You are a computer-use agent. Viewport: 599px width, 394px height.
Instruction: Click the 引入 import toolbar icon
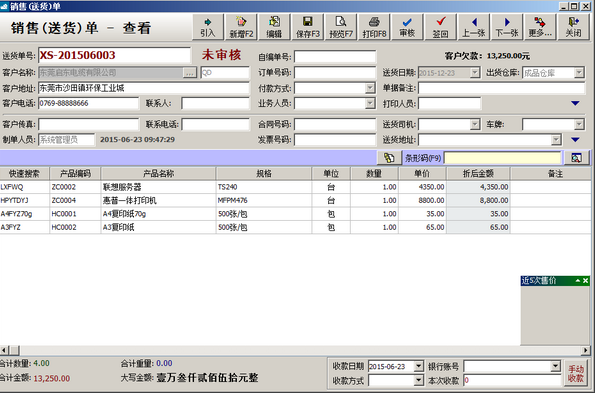click(x=208, y=27)
